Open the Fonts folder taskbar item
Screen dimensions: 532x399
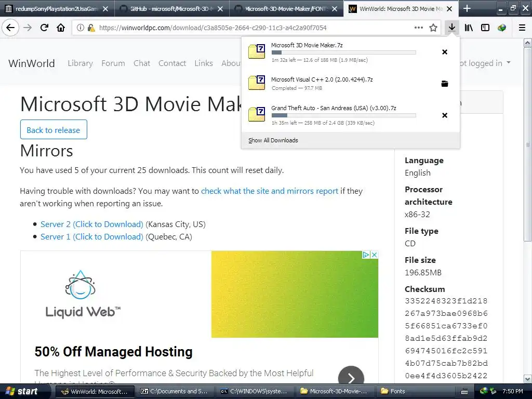[415, 391]
